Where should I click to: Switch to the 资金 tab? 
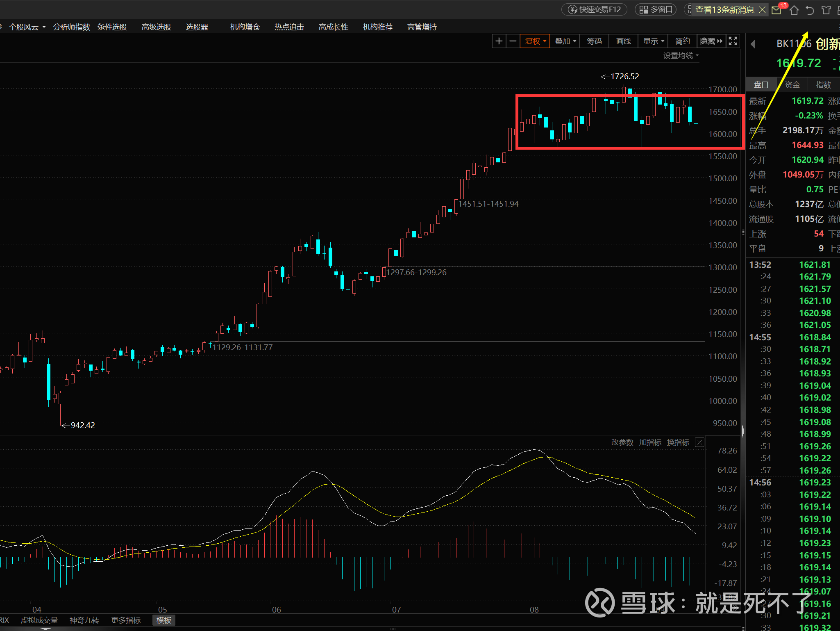(792, 84)
